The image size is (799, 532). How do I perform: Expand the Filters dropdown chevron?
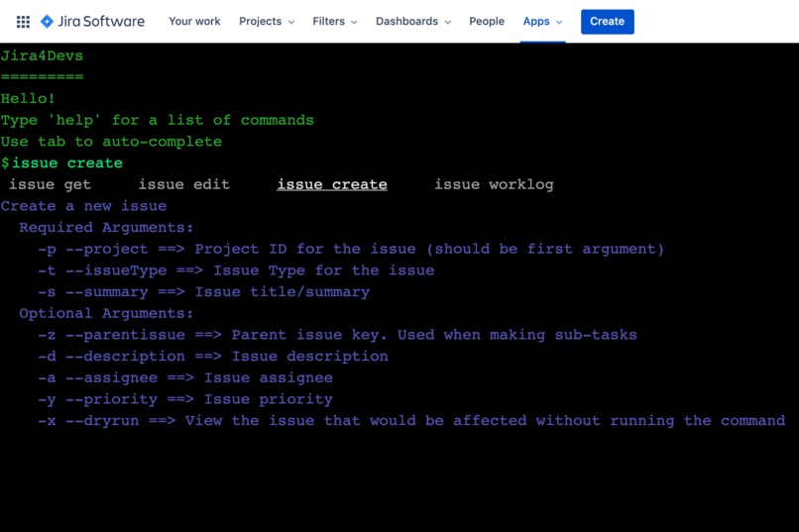[354, 22]
